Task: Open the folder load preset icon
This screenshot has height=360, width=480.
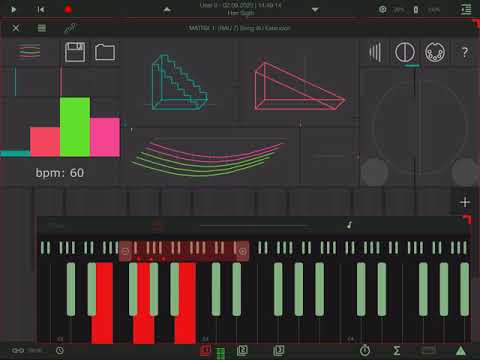Action: tap(105, 52)
